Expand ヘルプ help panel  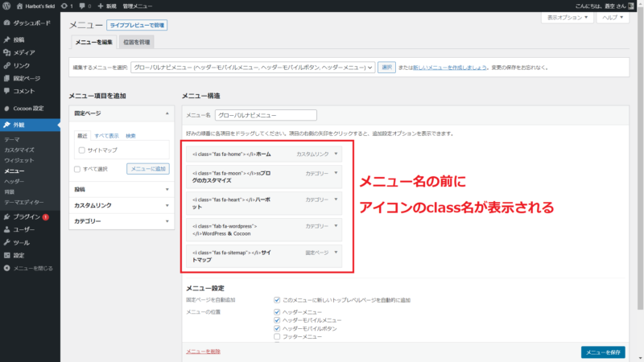coord(613,17)
